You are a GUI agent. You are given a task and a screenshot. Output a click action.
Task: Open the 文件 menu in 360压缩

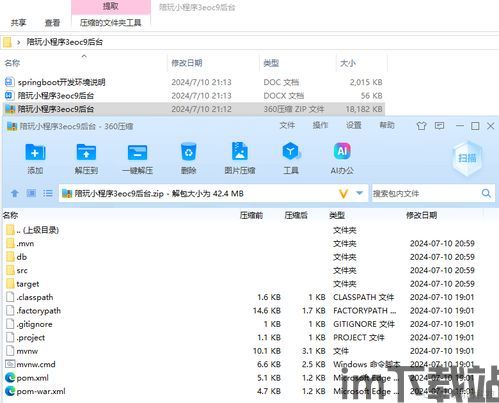click(287, 125)
